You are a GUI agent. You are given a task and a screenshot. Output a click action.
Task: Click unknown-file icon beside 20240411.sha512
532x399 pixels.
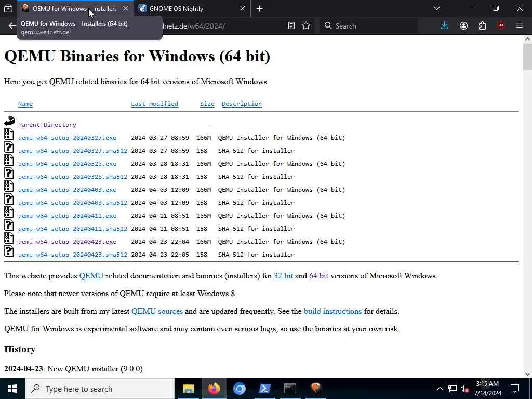point(9,225)
